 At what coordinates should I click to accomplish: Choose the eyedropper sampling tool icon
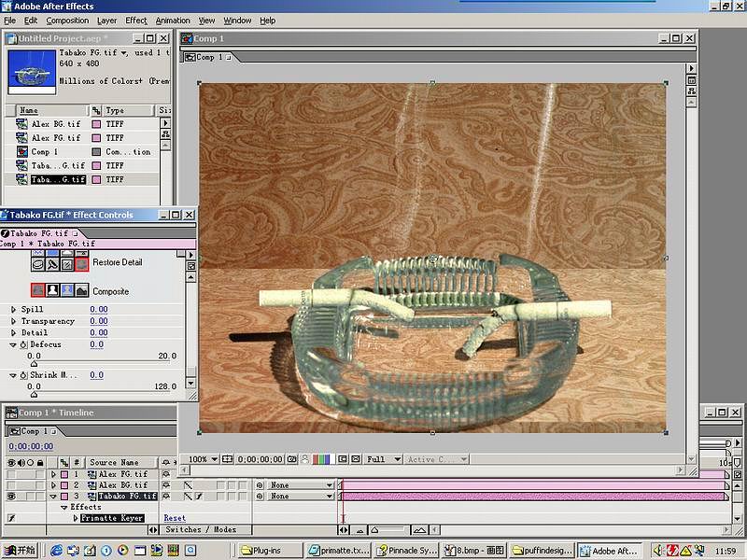[52, 263]
